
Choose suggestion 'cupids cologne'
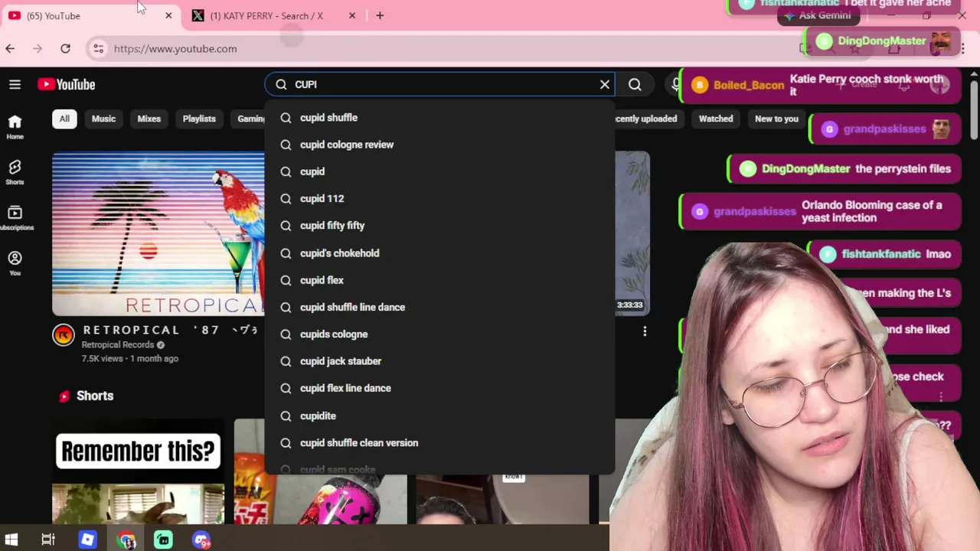point(439,334)
